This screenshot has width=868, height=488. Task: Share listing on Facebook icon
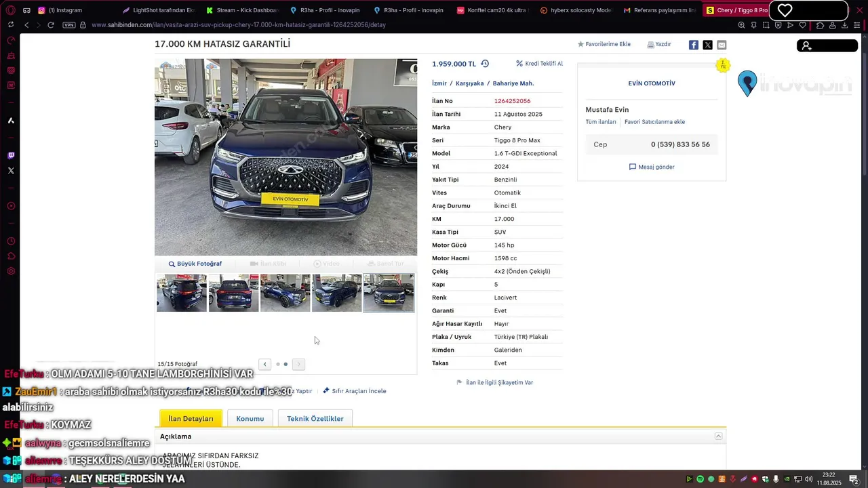tap(693, 45)
